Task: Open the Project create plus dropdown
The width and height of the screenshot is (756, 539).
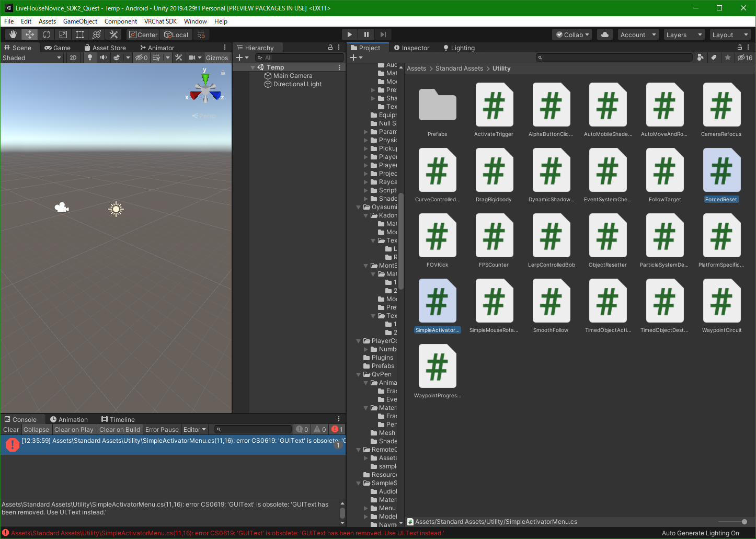Action: (x=357, y=58)
